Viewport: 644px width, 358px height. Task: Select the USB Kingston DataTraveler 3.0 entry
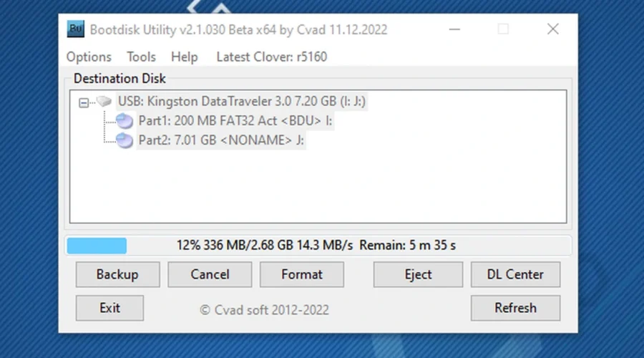click(242, 102)
